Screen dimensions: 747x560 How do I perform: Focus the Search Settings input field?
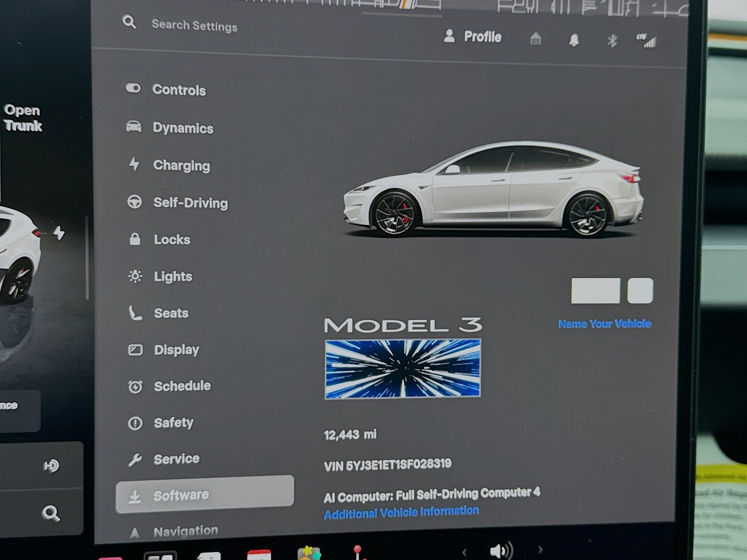(x=194, y=26)
